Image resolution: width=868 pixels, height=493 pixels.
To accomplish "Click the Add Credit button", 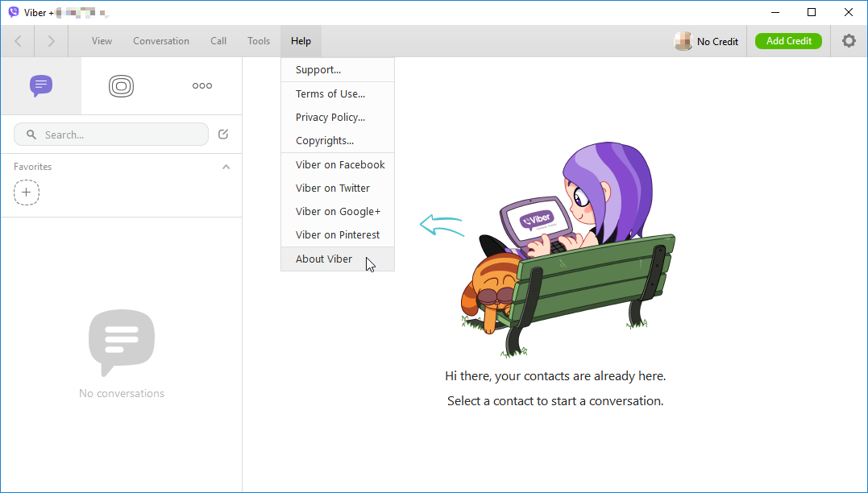I will [x=788, y=41].
